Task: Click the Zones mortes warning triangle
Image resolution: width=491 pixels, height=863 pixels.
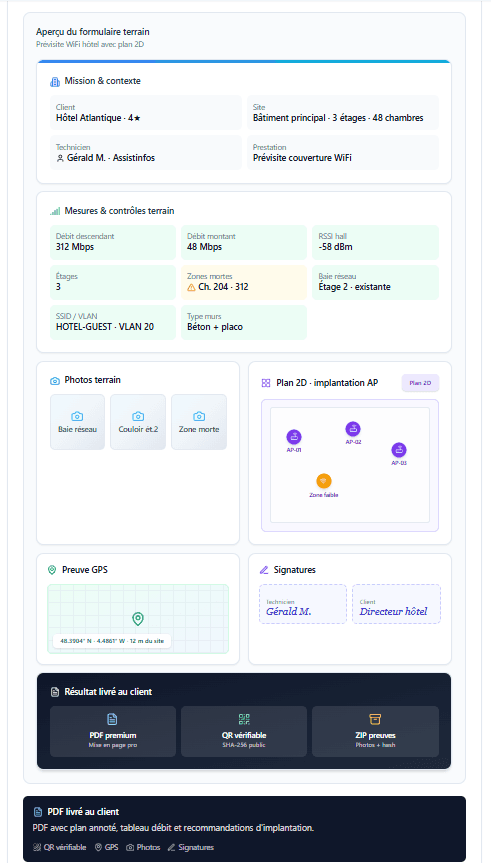Action: (x=192, y=287)
